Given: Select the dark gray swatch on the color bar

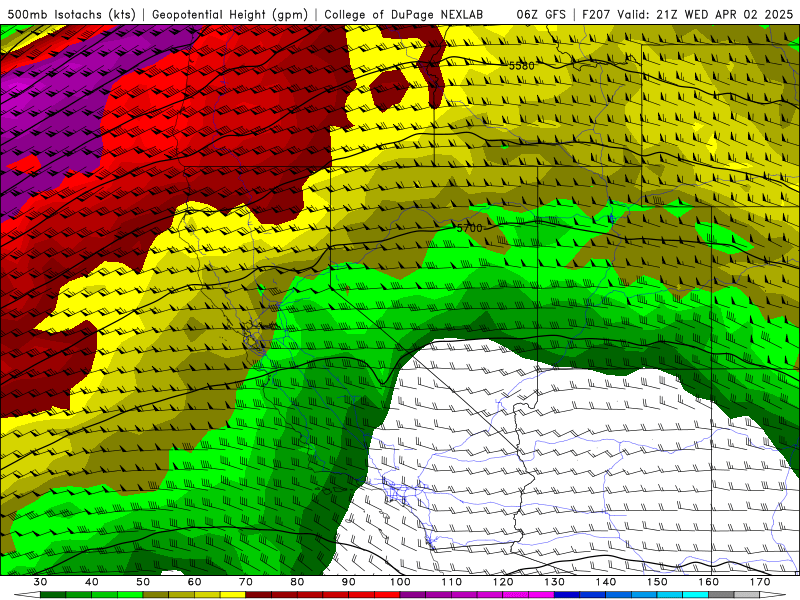Looking at the screenshot, I should (721, 595).
